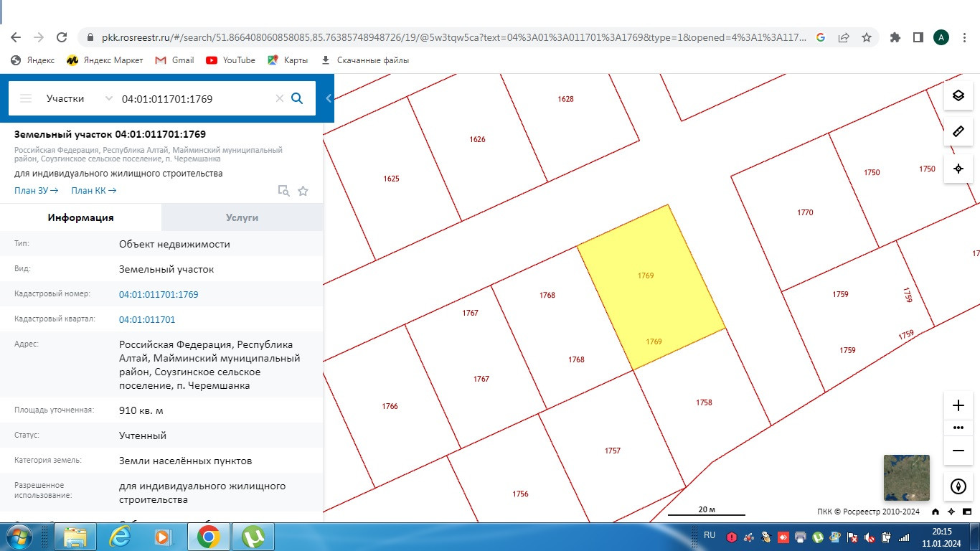Select parcel labeled 1625 on the map

click(x=391, y=179)
